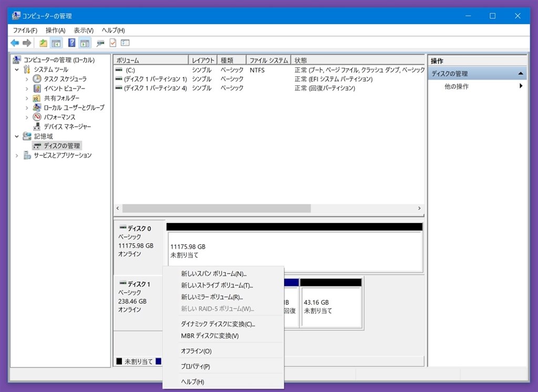Select the 11175.98 GB 未割り当て region

pyautogui.click(x=295, y=251)
